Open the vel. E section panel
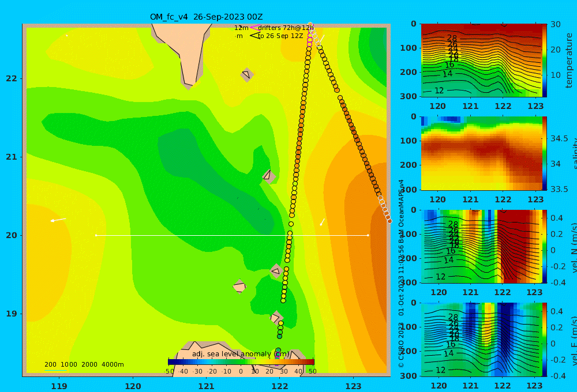Screen dimensions: 577x392 tap(481, 340)
